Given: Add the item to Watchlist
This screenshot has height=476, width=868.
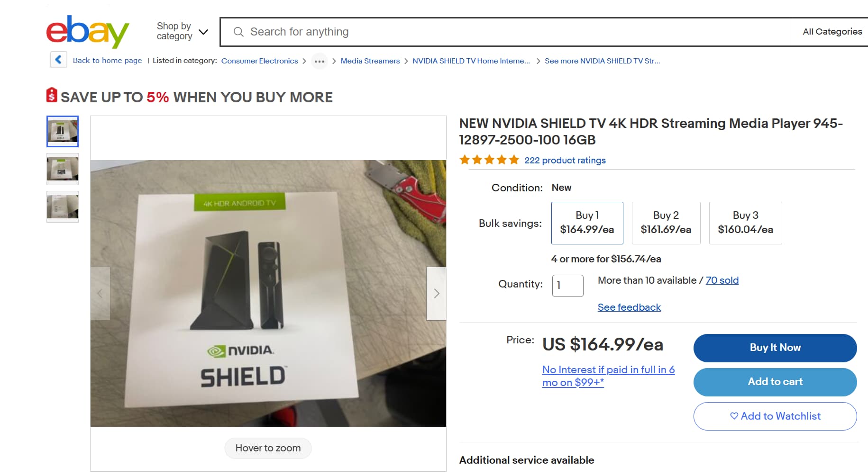Looking at the screenshot, I should (x=775, y=416).
